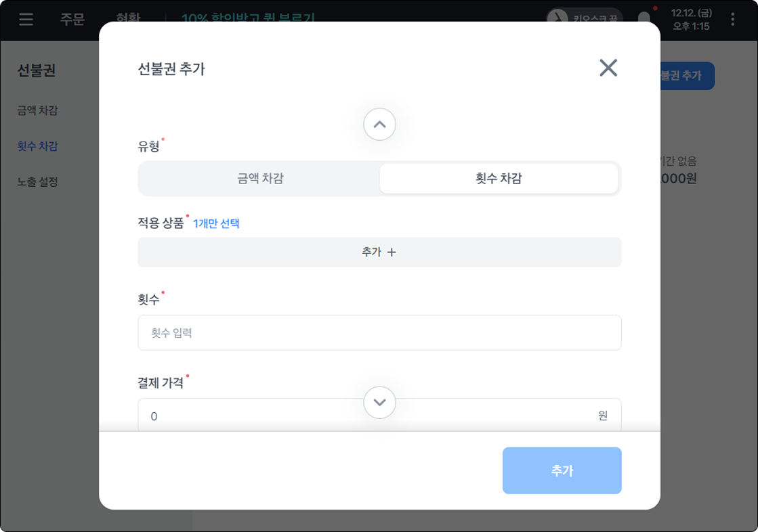Go to 노출 설정 in the sidebar
This screenshot has height=532, width=758.
point(38,181)
